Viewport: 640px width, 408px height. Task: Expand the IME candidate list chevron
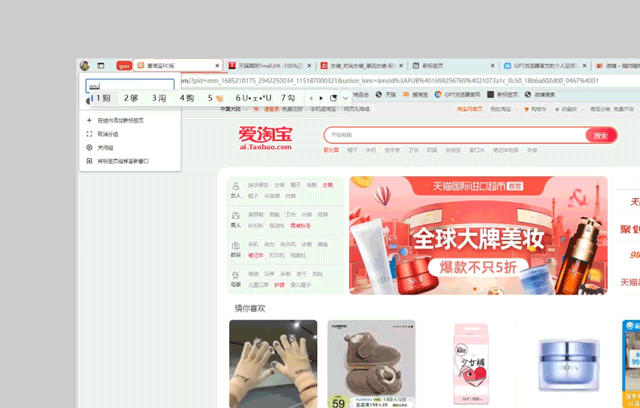coord(345,98)
